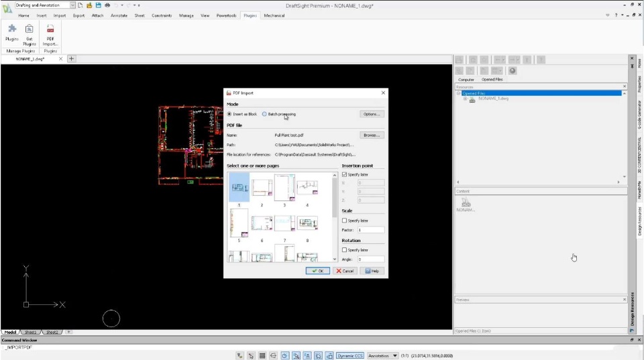The image size is (644, 360).
Task: Select PDF page 3 thumbnail
Action: point(284,187)
